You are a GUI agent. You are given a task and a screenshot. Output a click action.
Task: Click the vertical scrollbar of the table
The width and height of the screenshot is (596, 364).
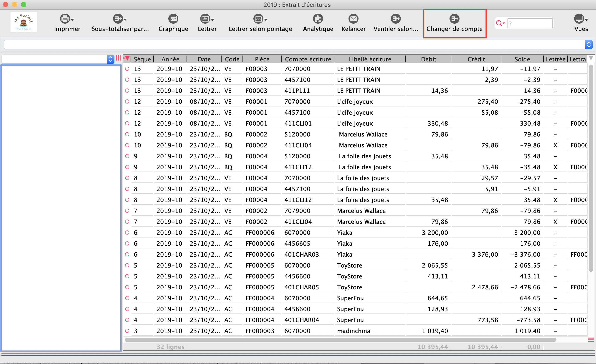click(591, 169)
